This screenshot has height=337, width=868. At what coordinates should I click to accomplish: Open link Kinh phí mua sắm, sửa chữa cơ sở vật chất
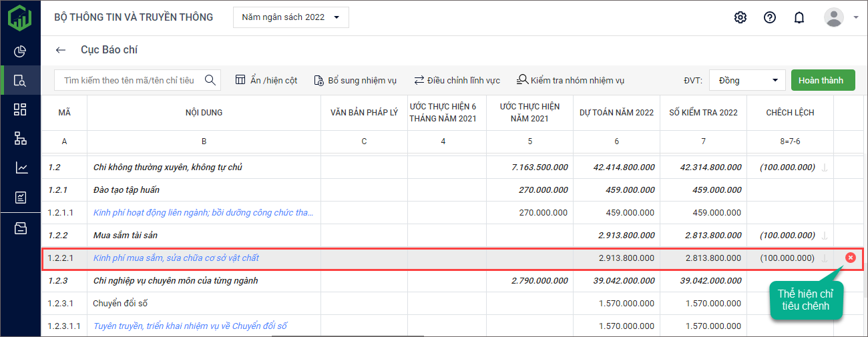pyautogui.click(x=176, y=258)
